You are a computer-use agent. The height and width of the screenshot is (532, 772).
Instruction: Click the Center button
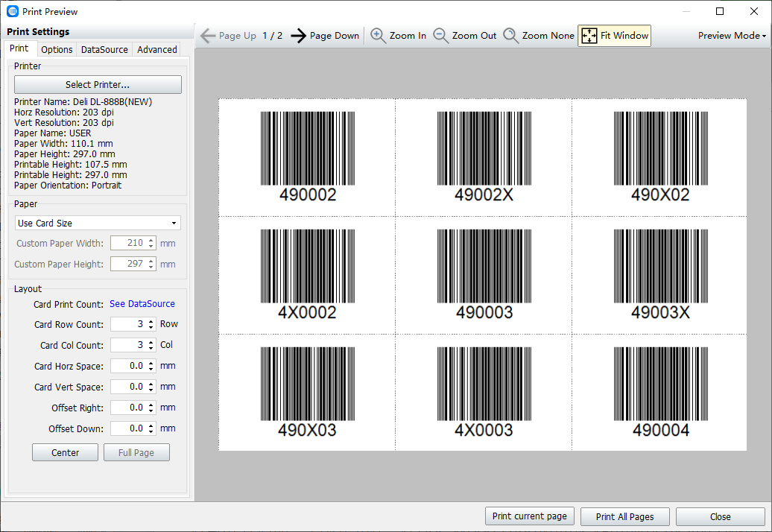tap(65, 452)
